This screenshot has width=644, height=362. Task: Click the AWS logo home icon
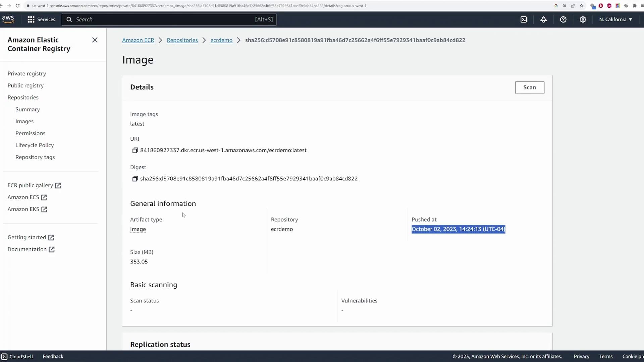tap(8, 19)
